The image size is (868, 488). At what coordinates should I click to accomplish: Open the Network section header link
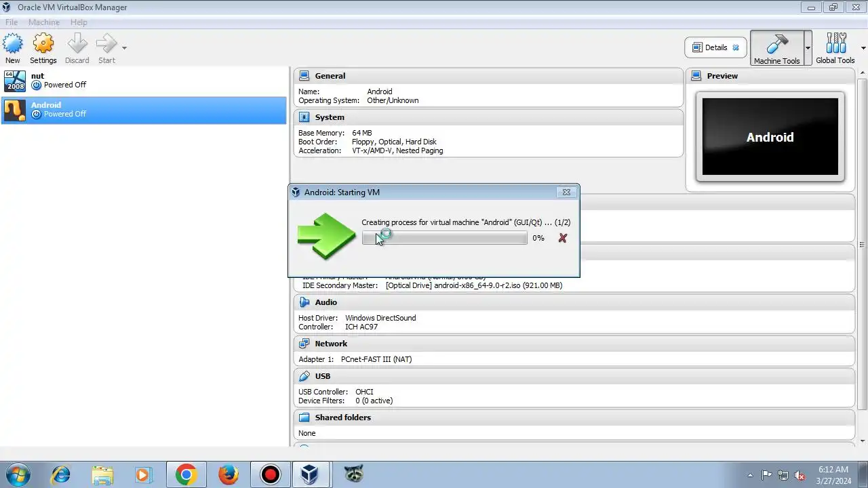[331, 344]
